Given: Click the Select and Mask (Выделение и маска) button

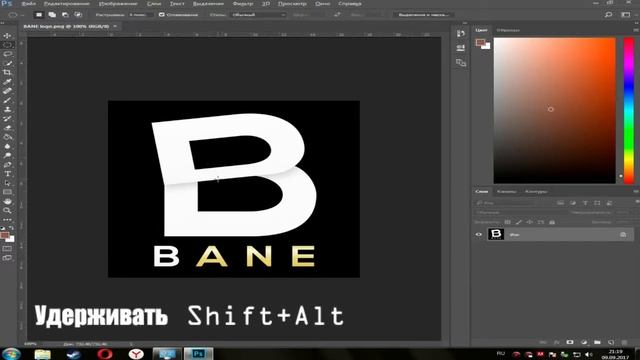Looking at the screenshot, I should (424, 15).
